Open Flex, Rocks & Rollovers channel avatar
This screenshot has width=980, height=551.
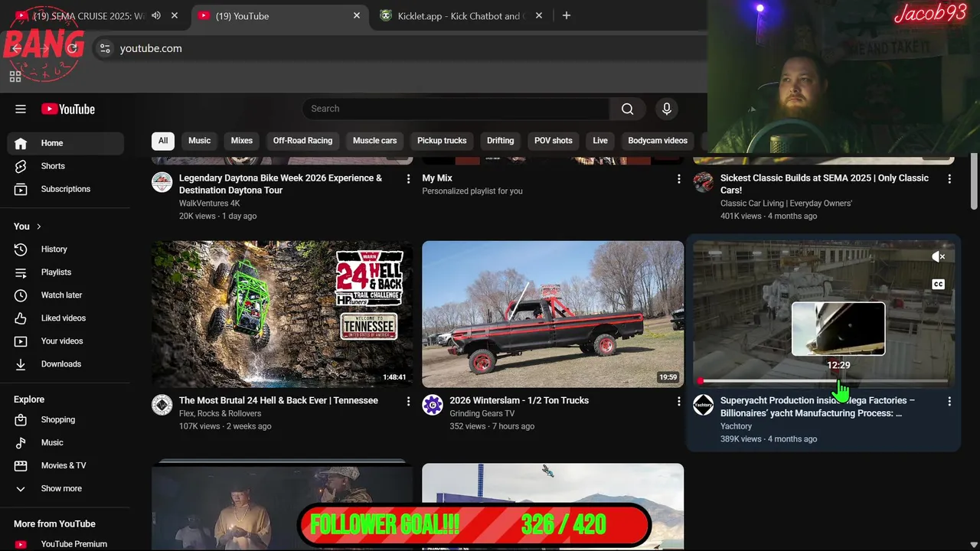(162, 405)
